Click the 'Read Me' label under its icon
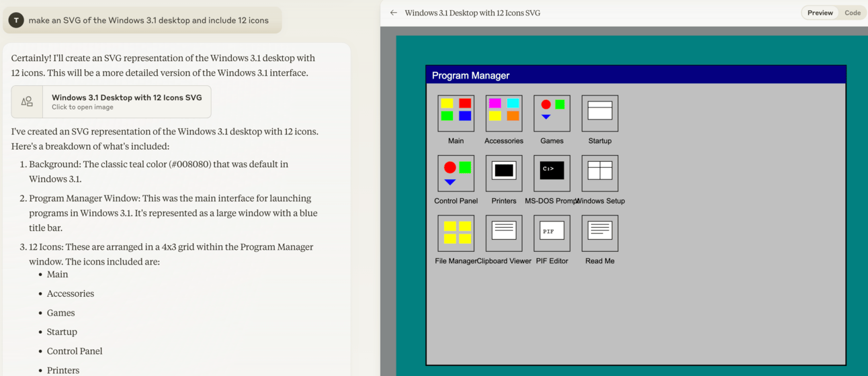The width and height of the screenshot is (868, 376). (600, 261)
